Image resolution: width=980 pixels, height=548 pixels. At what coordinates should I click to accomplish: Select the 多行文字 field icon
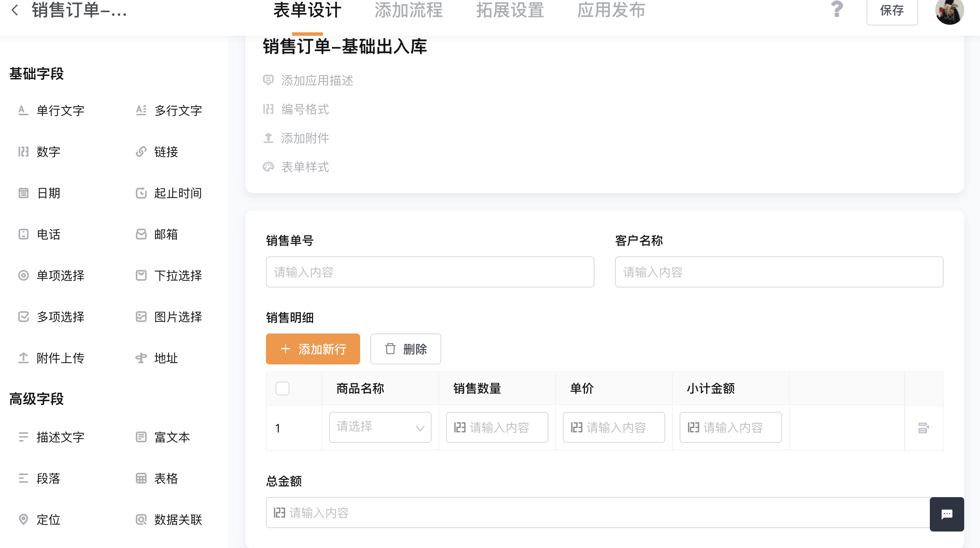(x=141, y=110)
